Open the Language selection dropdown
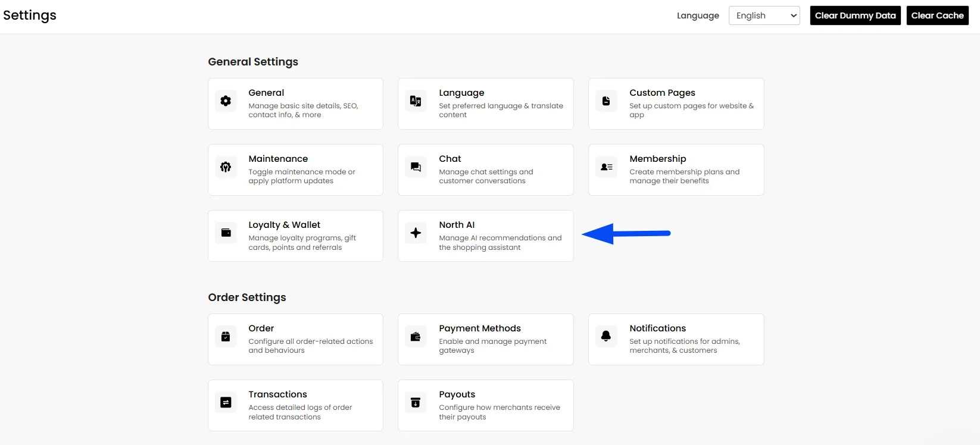The image size is (980, 445). pyautogui.click(x=764, y=15)
